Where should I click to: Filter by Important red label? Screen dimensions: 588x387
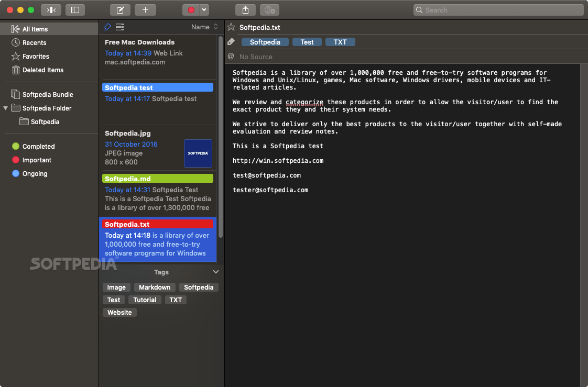[x=49, y=160]
